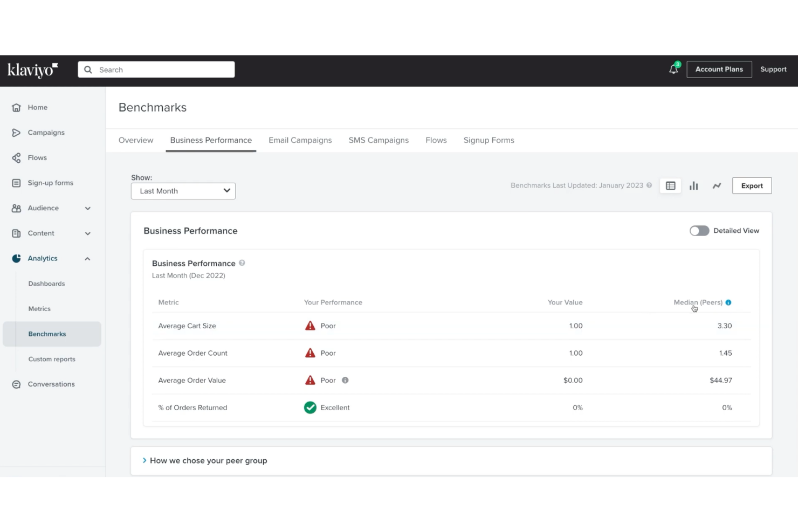Switch to line chart trend view
The width and height of the screenshot is (798, 532).
[x=717, y=185]
